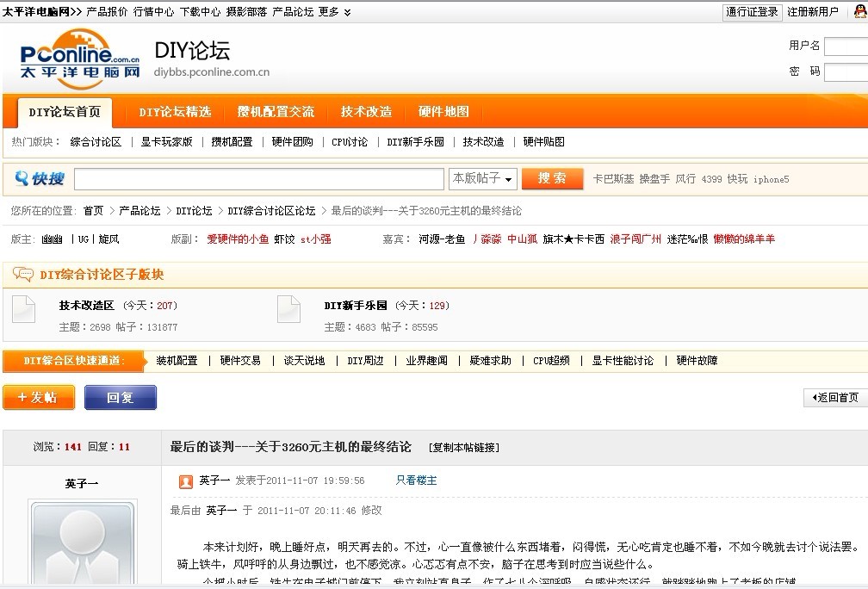Click the speech bubble icon by DIY综合讨论区子版块
This screenshot has width=868, height=589.
pyautogui.click(x=23, y=275)
